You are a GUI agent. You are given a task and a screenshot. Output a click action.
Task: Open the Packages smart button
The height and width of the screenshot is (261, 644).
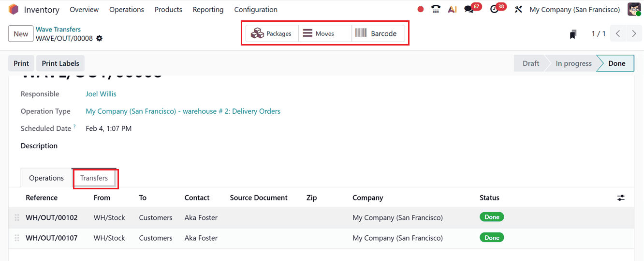click(x=272, y=33)
